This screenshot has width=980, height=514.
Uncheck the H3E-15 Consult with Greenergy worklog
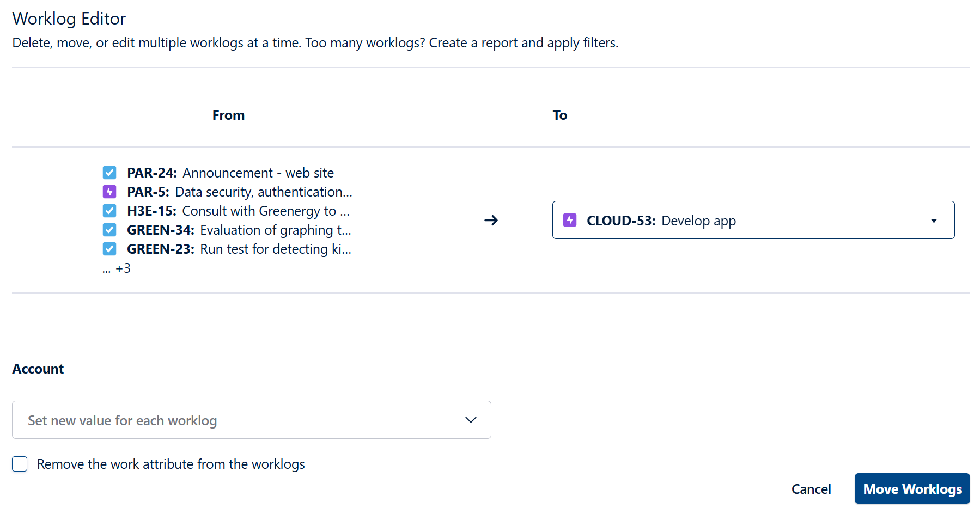point(109,211)
